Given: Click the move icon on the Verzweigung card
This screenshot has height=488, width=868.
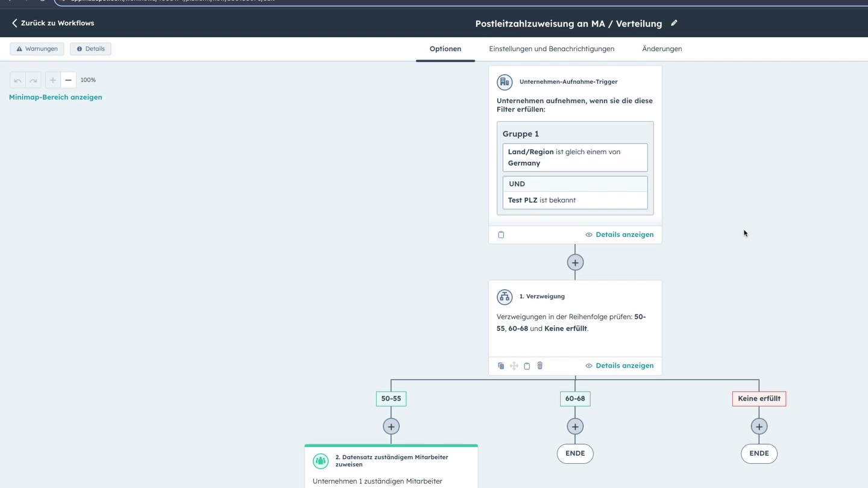Looking at the screenshot, I should pos(514,366).
